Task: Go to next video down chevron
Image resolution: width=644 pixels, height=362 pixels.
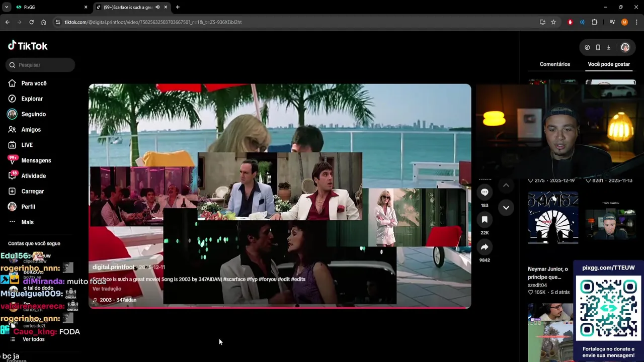Action: [x=506, y=207]
